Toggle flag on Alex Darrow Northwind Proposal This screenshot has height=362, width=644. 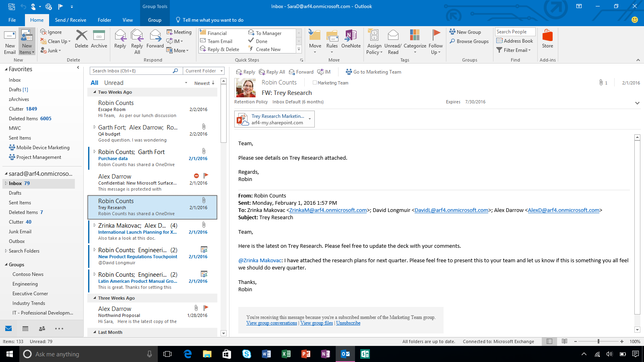pyautogui.click(x=206, y=308)
